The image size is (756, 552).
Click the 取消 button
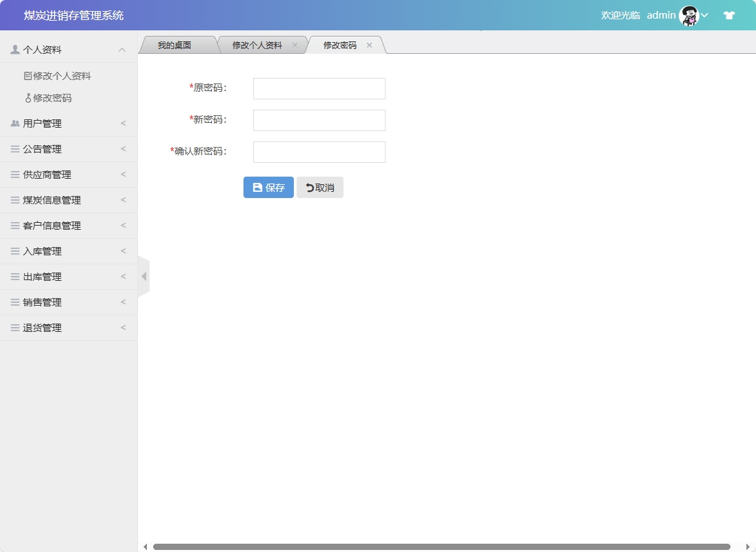click(x=319, y=187)
